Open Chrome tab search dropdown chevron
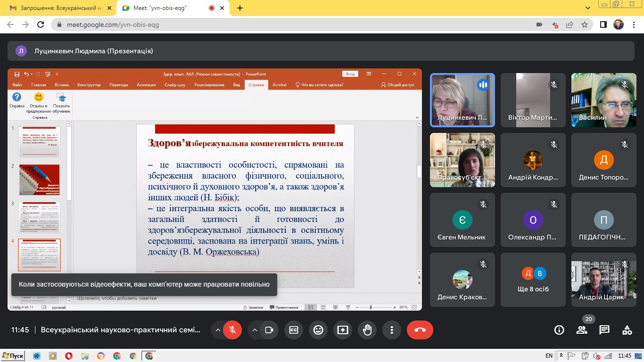The width and height of the screenshot is (644, 362). 588,8
